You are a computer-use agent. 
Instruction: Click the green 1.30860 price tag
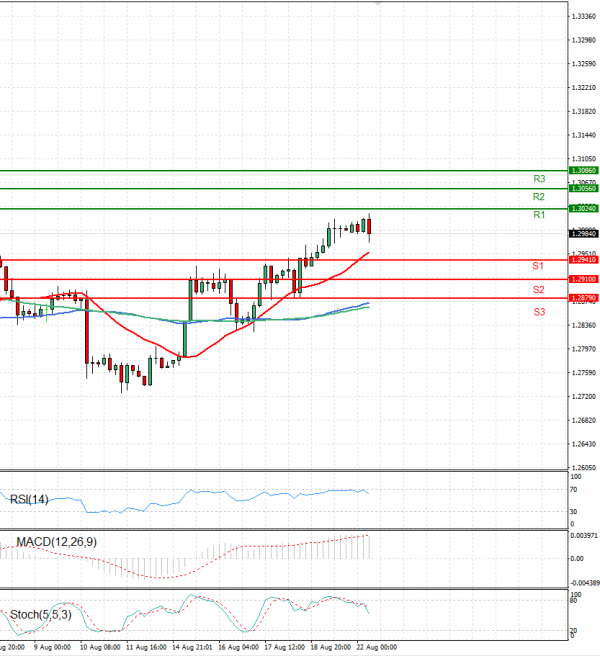(583, 171)
